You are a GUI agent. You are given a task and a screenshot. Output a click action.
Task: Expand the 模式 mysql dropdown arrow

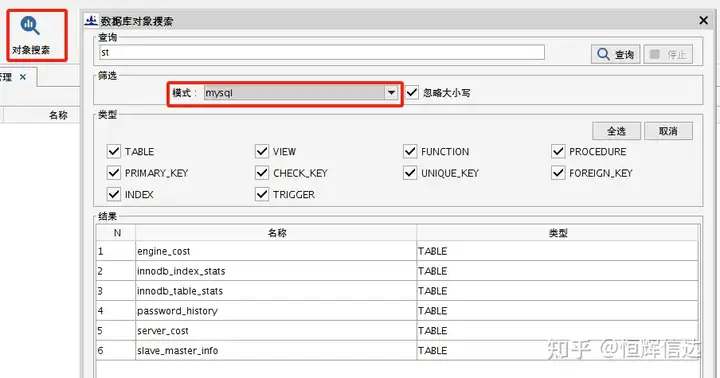(391, 92)
